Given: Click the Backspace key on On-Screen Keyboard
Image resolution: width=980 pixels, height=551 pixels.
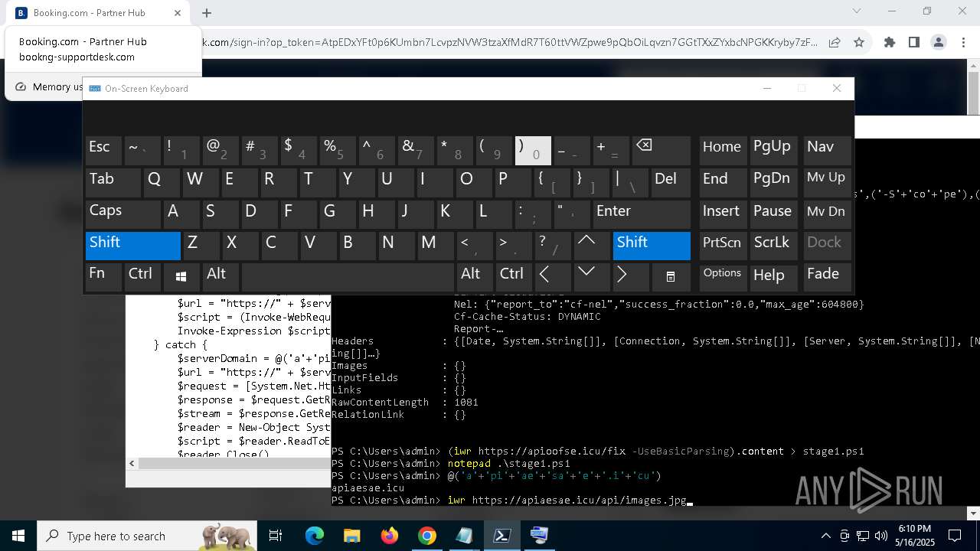Looking at the screenshot, I should tap(661, 150).
